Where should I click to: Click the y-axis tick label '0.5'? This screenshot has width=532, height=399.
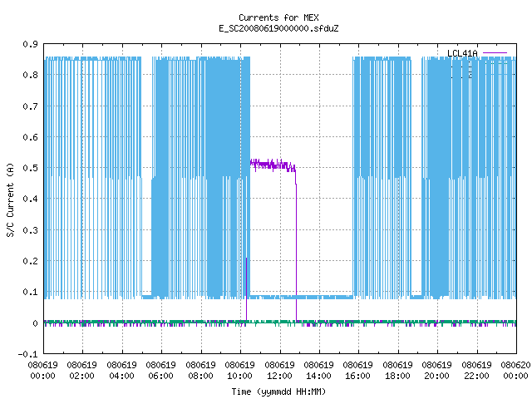(30, 168)
